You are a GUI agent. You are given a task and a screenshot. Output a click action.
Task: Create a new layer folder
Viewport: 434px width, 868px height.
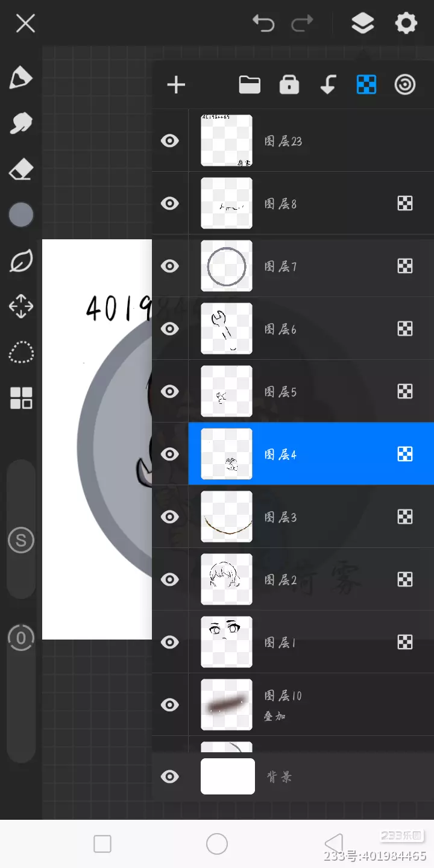click(250, 85)
